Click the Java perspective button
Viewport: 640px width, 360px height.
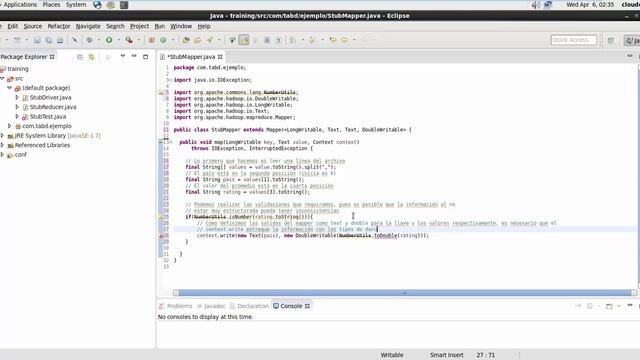632,40
